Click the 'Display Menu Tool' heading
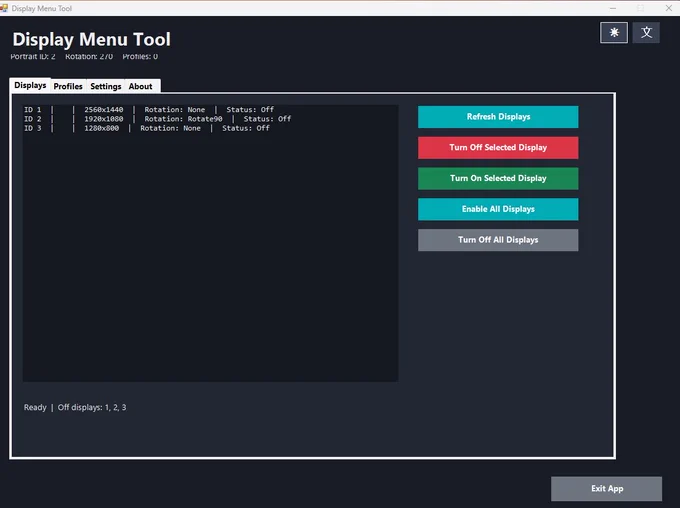 (x=92, y=39)
